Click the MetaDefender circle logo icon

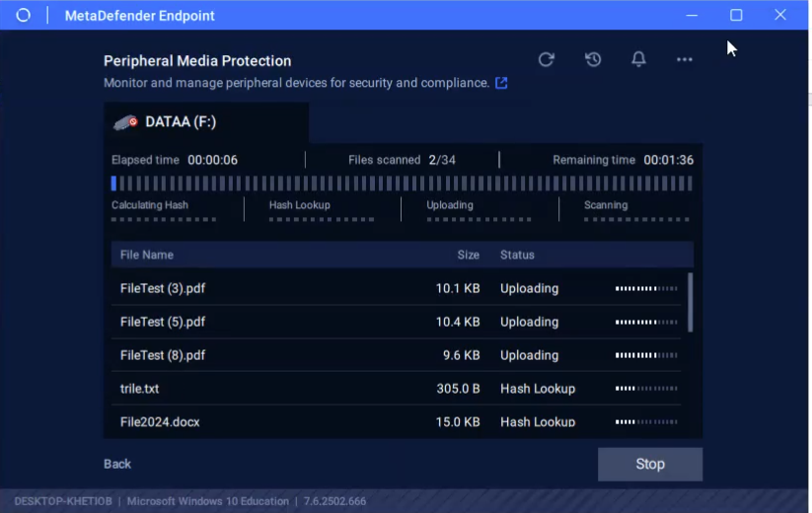point(24,16)
